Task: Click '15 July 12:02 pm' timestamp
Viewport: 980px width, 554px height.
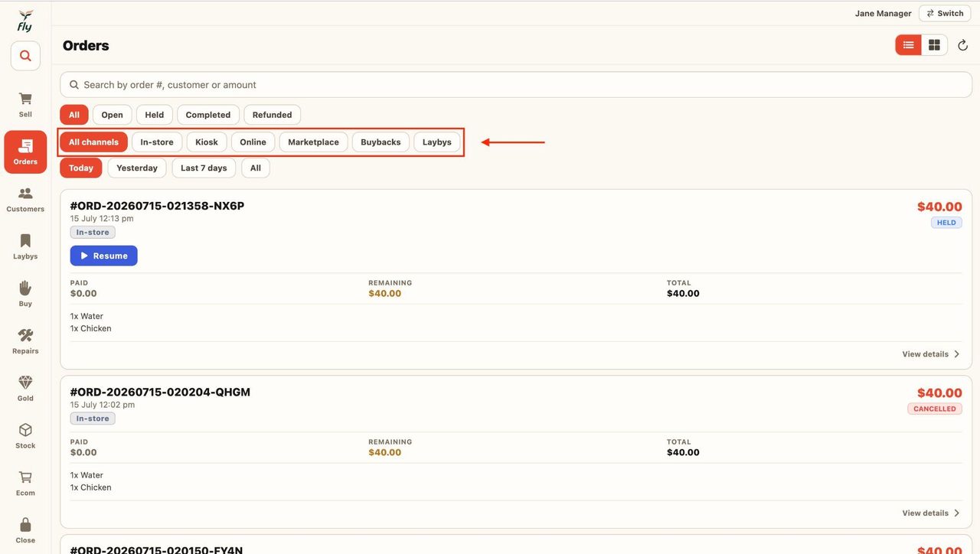Action: pyautogui.click(x=103, y=405)
